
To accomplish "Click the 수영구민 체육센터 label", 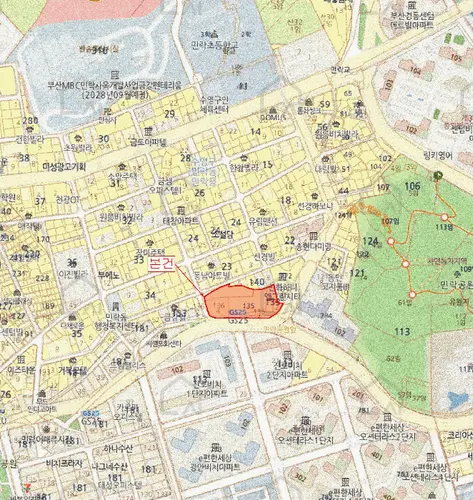I will click(x=215, y=104).
